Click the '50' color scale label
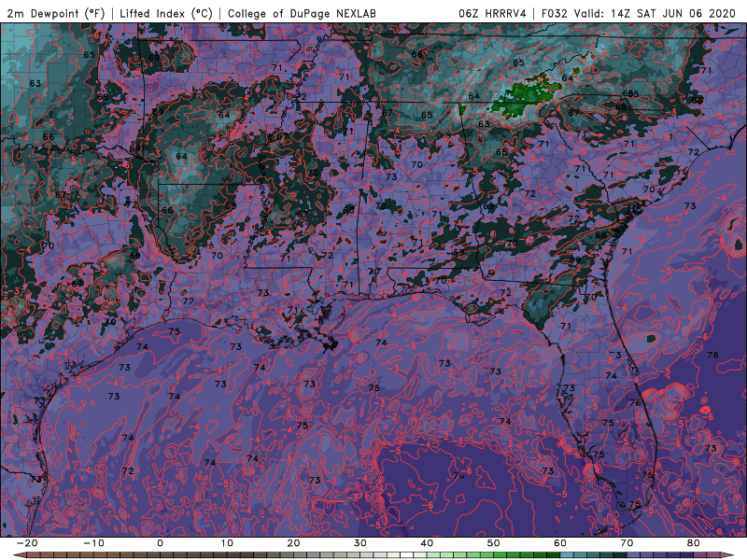 click(x=494, y=543)
